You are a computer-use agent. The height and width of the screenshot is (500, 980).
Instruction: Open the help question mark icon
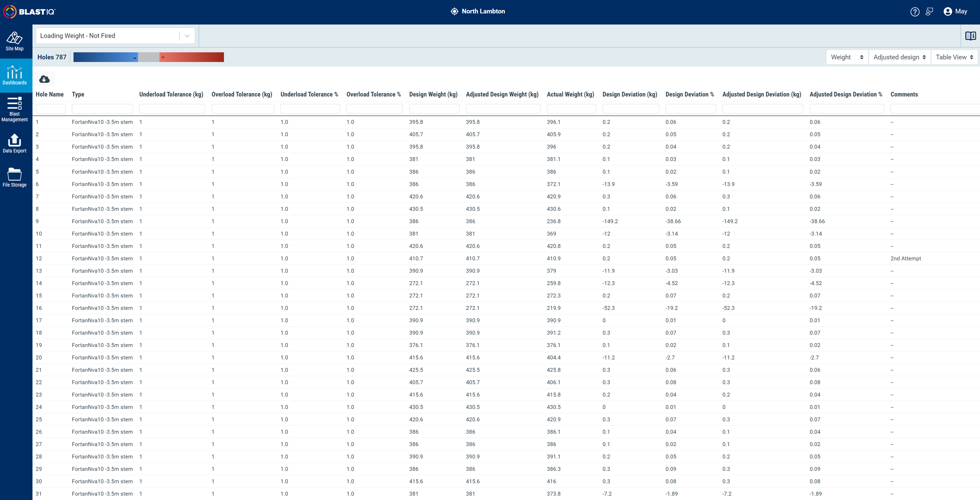(x=915, y=12)
